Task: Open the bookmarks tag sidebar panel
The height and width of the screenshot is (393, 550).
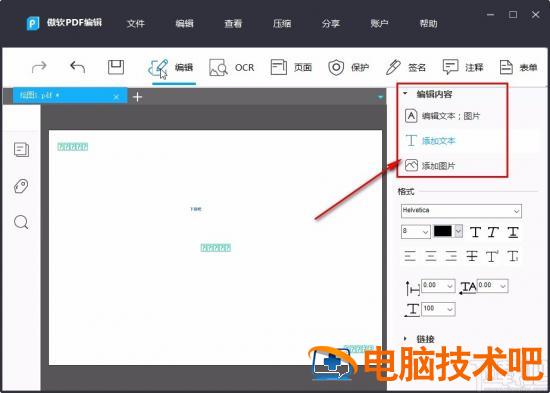Action: point(21,186)
